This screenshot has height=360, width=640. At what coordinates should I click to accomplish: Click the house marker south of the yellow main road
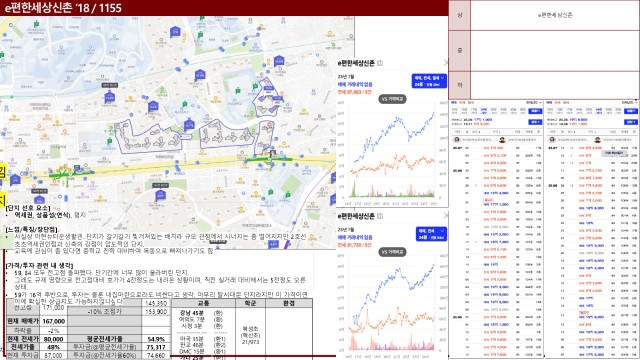coord(160,195)
